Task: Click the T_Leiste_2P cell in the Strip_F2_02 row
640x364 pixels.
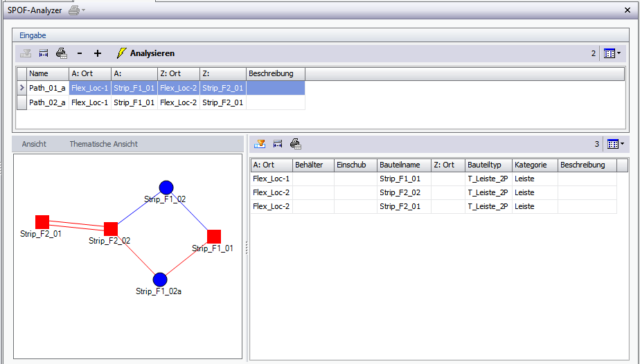Action: (x=488, y=193)
